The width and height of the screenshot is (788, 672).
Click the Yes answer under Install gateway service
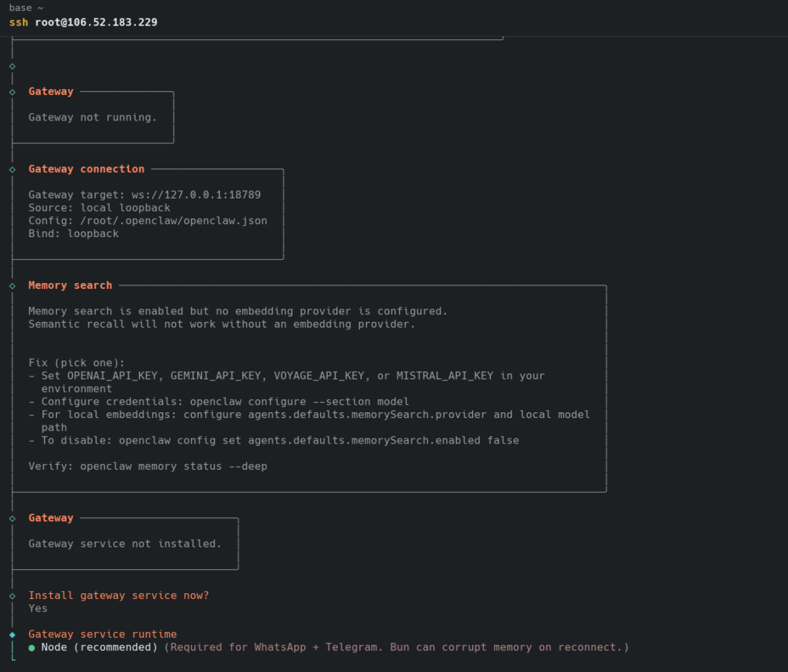pos(38,609)
